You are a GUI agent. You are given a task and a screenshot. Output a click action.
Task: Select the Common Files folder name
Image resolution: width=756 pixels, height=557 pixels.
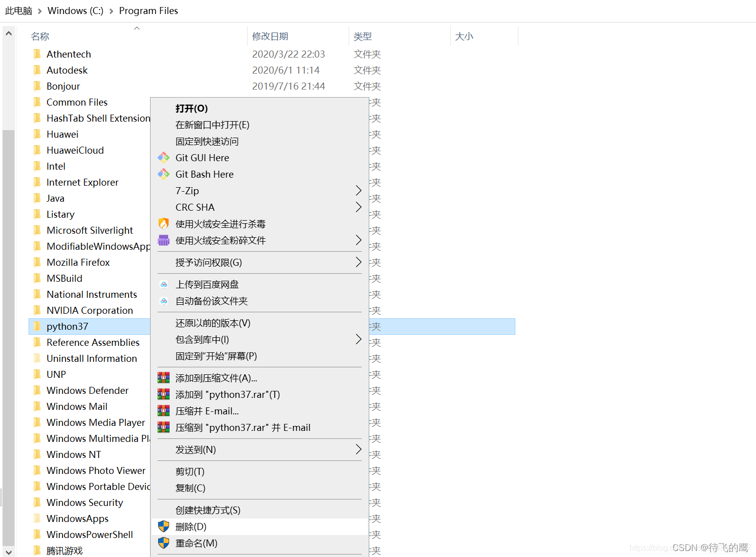77,102
